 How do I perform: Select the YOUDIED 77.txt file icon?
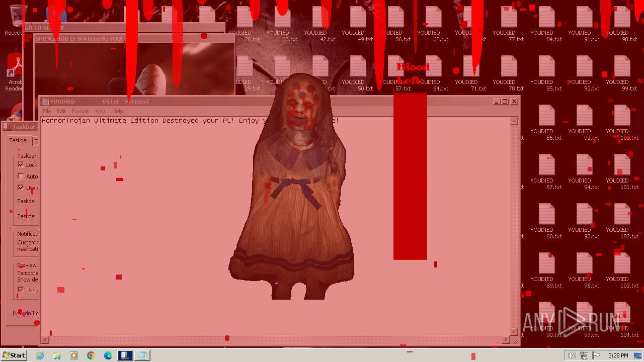point(508,24)
